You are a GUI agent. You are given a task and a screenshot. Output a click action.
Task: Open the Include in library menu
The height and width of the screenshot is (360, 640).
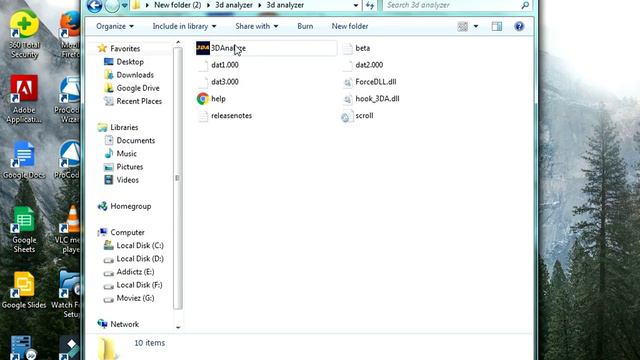click(x=184, y=26)
